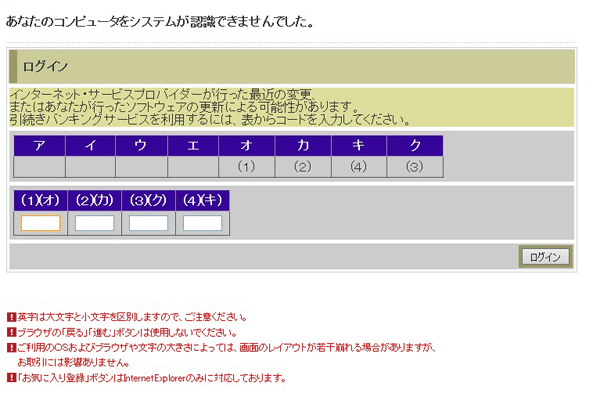The height and width of the screenshot is (397, 600).
Task: Select the ク column header
Action: [415, 145]
